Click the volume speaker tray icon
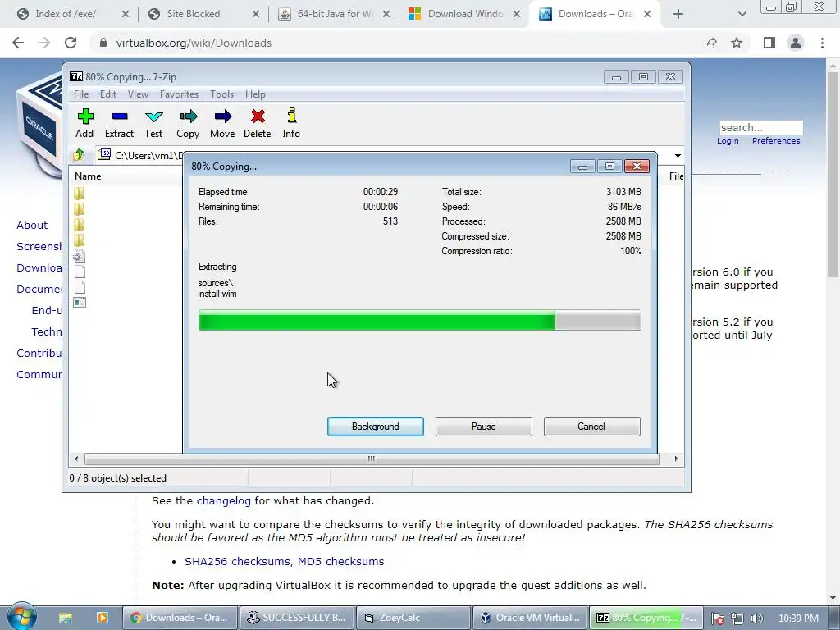The image size is (840, 630). pos(756,619)
